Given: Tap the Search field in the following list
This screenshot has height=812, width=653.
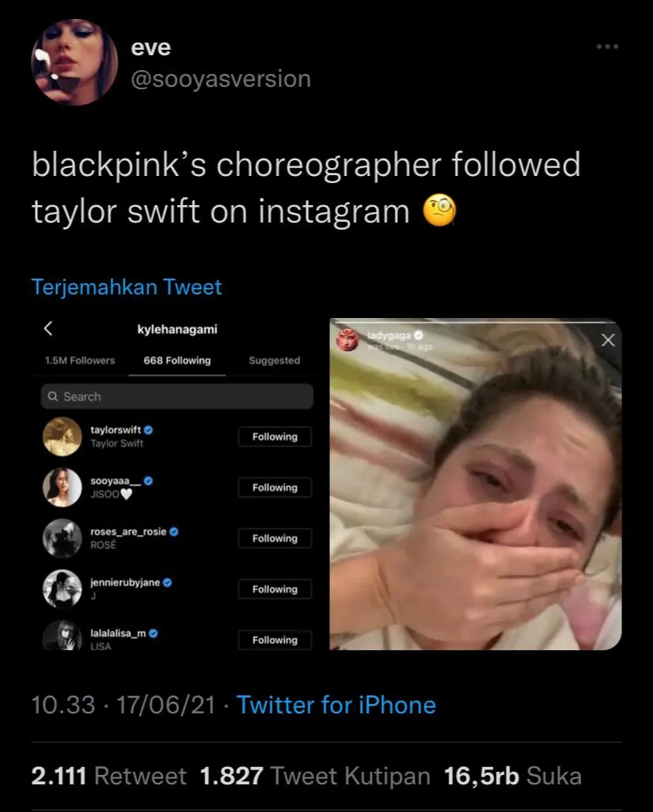Looking at the screenshot, I should click(174, 397).
